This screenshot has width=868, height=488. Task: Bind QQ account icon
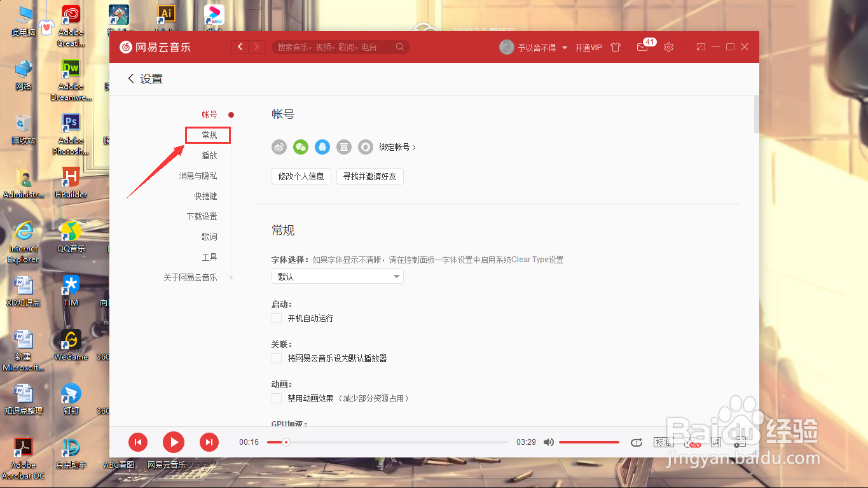click(x=322, y=147)
